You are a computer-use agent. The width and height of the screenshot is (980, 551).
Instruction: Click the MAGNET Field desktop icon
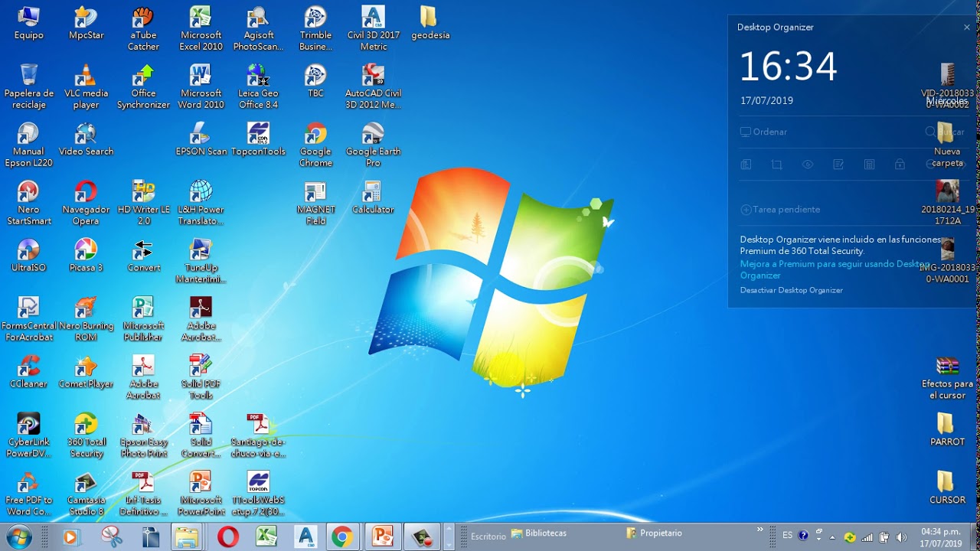click(x=315, y=204)
